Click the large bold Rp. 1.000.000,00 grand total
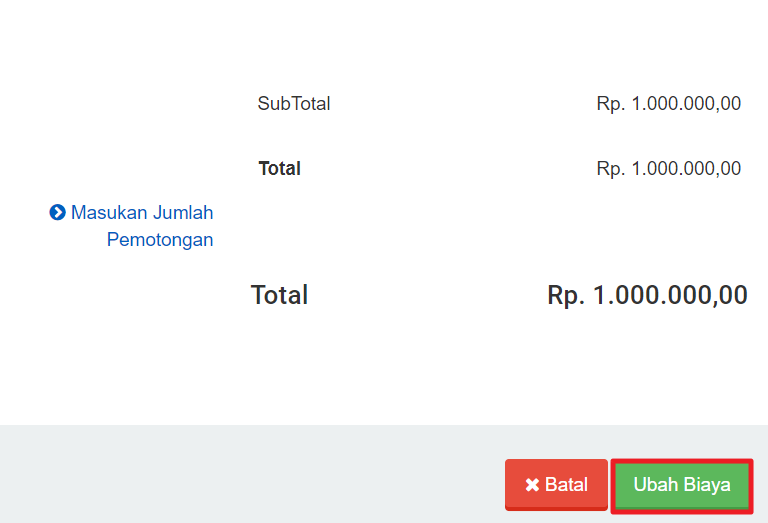Viewport: 768px width, 523px height. (647, 295)
